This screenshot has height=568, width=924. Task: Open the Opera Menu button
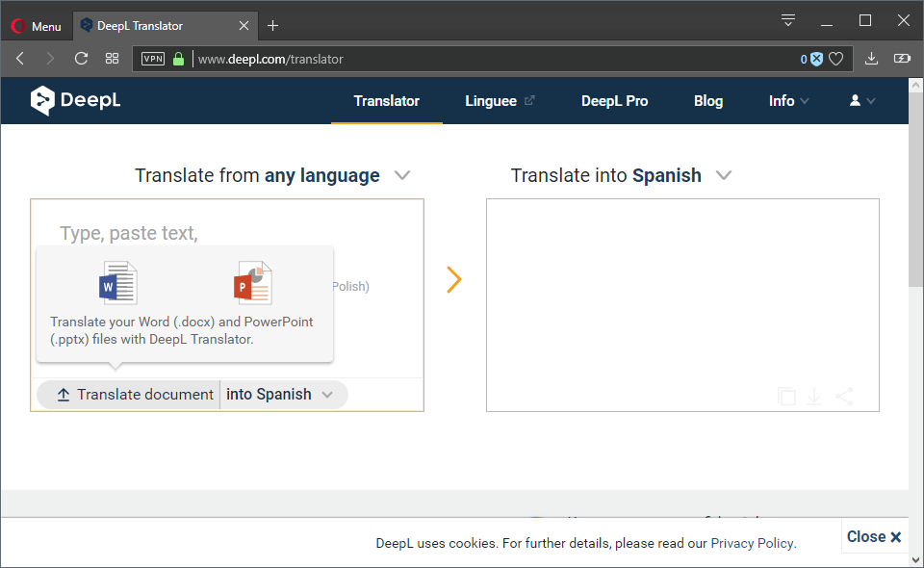click(36, 26)
